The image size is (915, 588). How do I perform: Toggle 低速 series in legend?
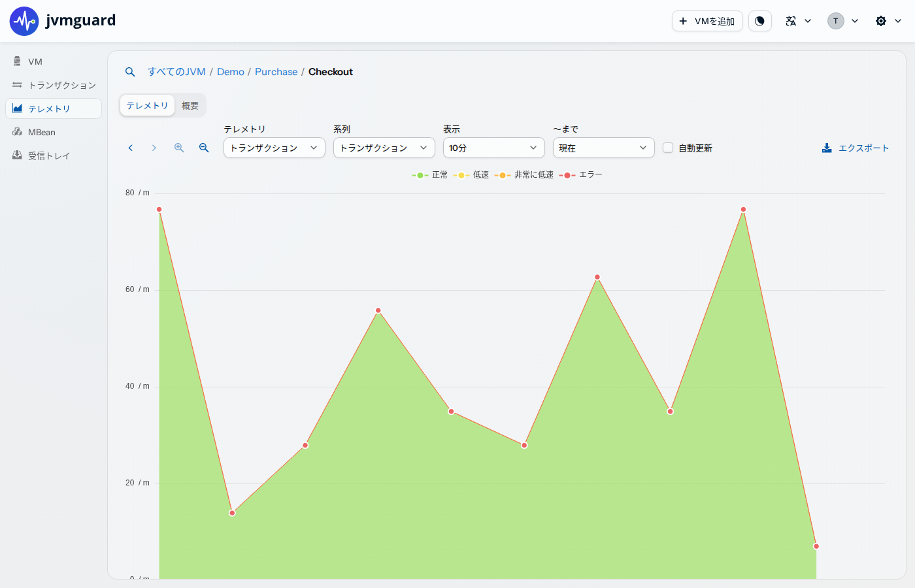coord(471,175)
